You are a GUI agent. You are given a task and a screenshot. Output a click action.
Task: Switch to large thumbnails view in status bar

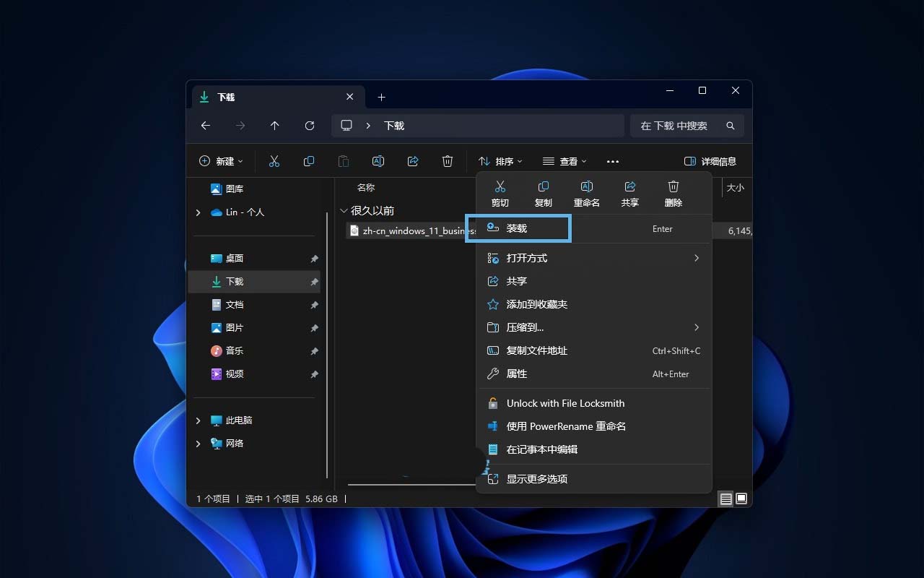(x=741, y=499)
